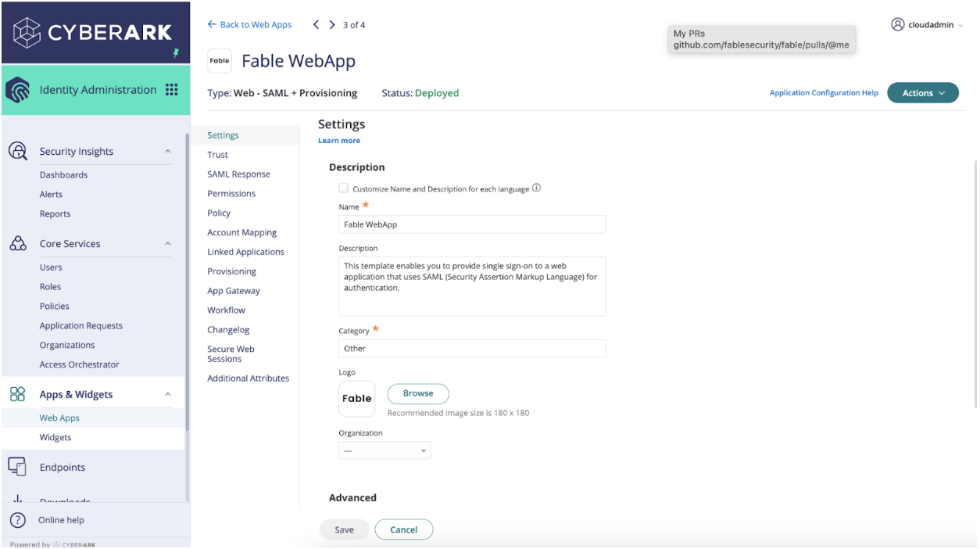Click the small Fable logo beside title
Screen dimensions: 980x549
pyautogui.click(x=220, y=60)
